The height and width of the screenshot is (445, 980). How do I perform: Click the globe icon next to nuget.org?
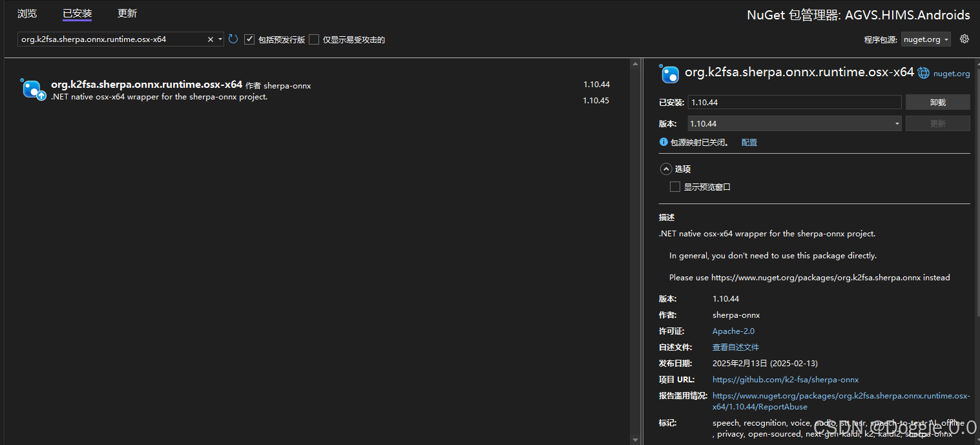tap(924, 73)
